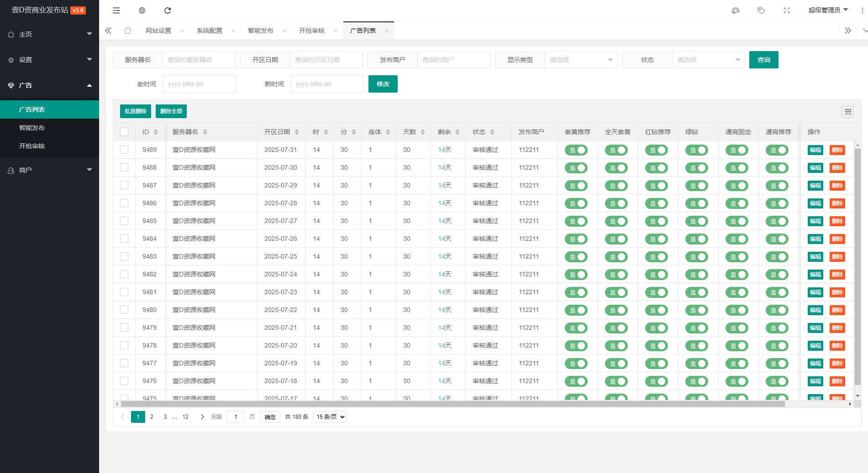Close the 智能发布 tab
Image resolution: width=868 pixels, height=473 pixels.
click(x=284, y=31)
